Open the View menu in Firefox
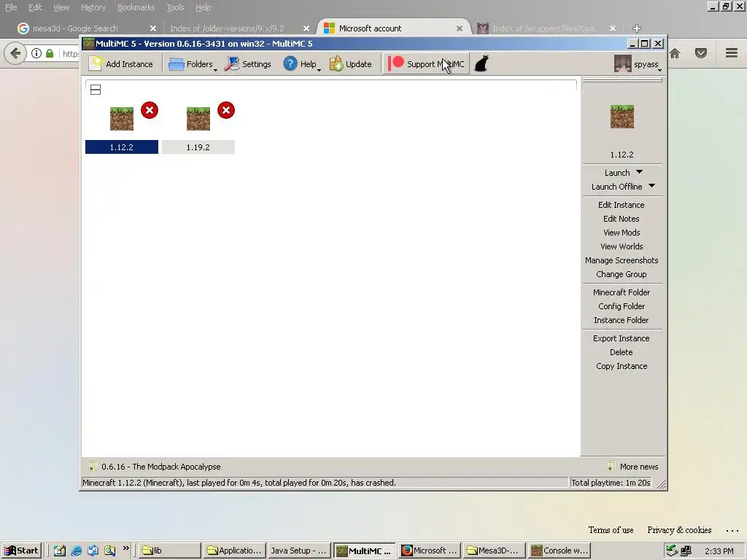Image resolution: width=747 pixels, height=560 pixels. 61,7
